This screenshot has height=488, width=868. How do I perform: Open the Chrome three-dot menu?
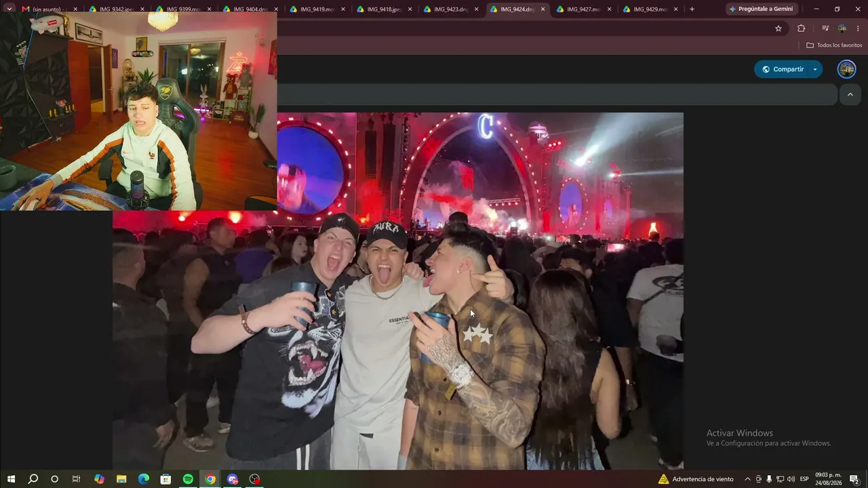point(859,28)
